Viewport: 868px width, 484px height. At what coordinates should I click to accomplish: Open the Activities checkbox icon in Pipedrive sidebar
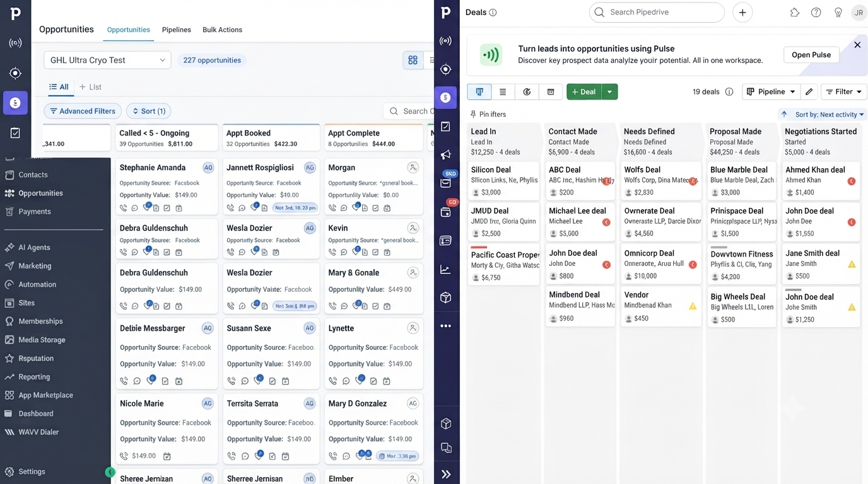point(446,127)
